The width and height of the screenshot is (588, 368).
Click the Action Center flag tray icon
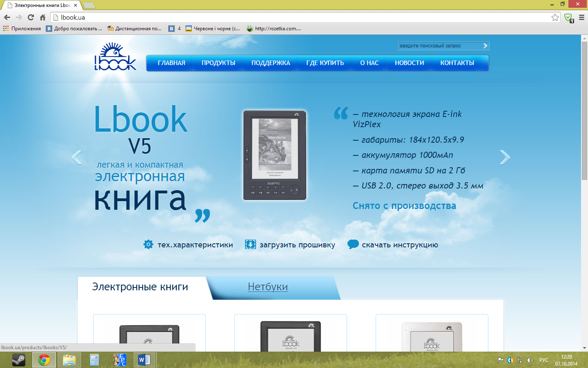(500, 360)
